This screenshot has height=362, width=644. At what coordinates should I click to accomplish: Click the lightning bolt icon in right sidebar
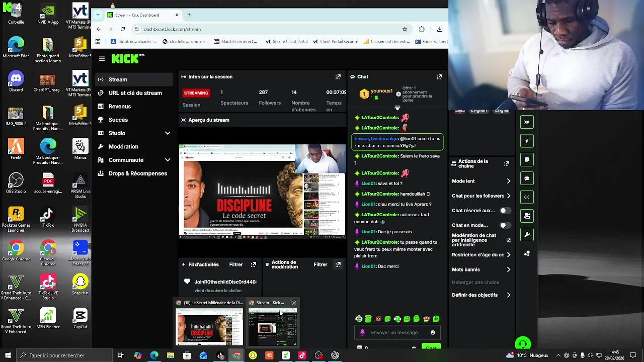[527, 141]
